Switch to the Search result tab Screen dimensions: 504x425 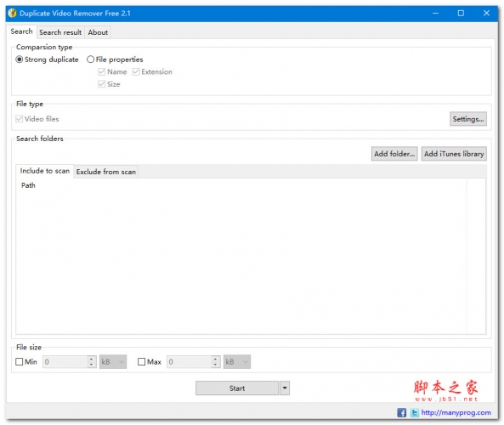(x=60, y=32)
